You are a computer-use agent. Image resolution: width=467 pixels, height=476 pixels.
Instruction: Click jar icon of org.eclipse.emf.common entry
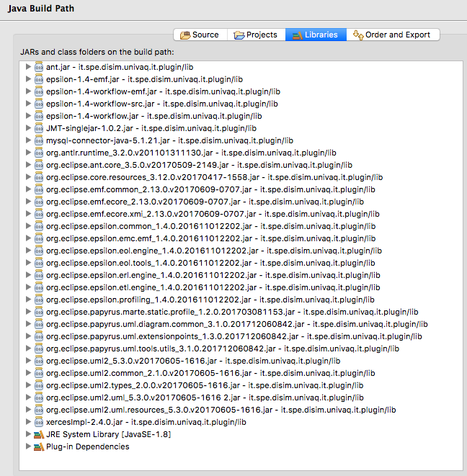click(x=39, y=189)
